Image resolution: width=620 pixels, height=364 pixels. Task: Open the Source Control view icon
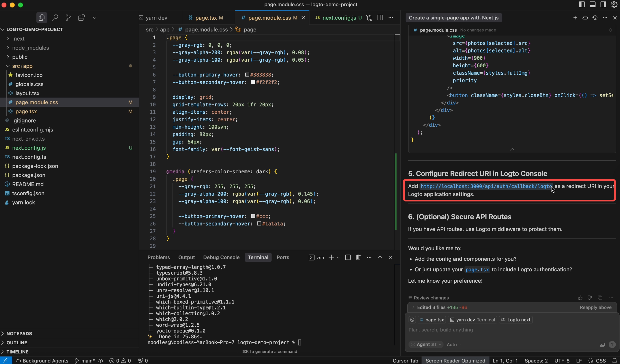(x=68, y=18)
